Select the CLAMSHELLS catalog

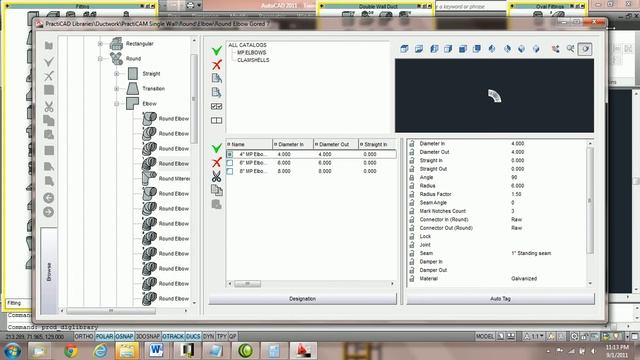[x=253, y=60]
